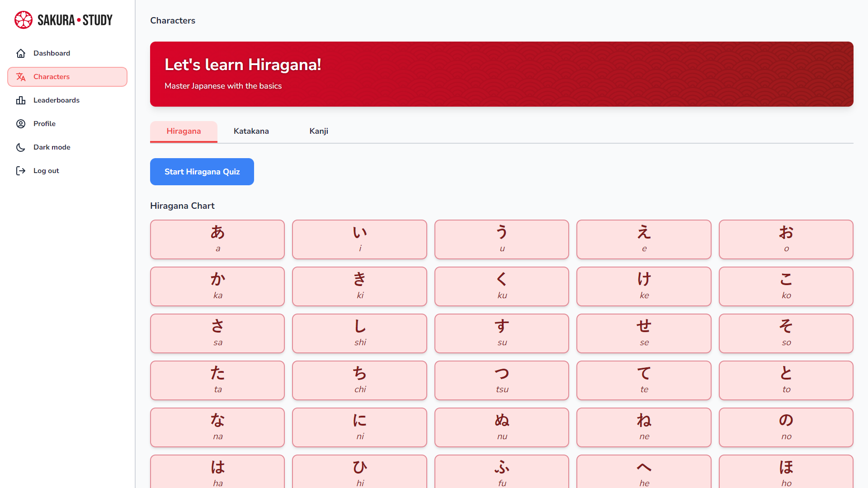Pick the ね (ne) character tile

pos(644,427)
